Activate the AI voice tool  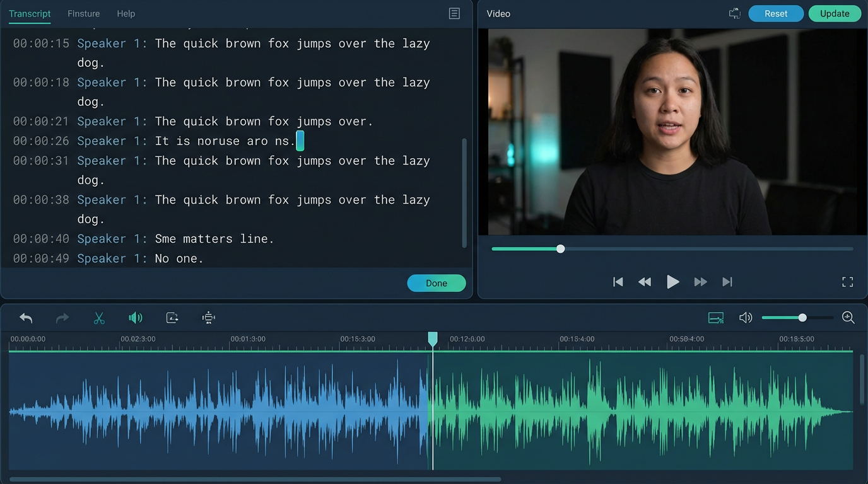click(208, 318)
